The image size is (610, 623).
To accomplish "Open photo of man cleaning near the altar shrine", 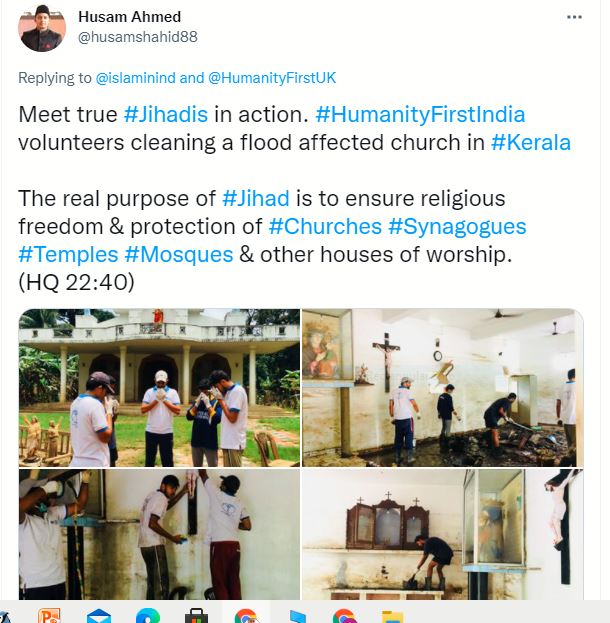I will (x=443, y=534).
